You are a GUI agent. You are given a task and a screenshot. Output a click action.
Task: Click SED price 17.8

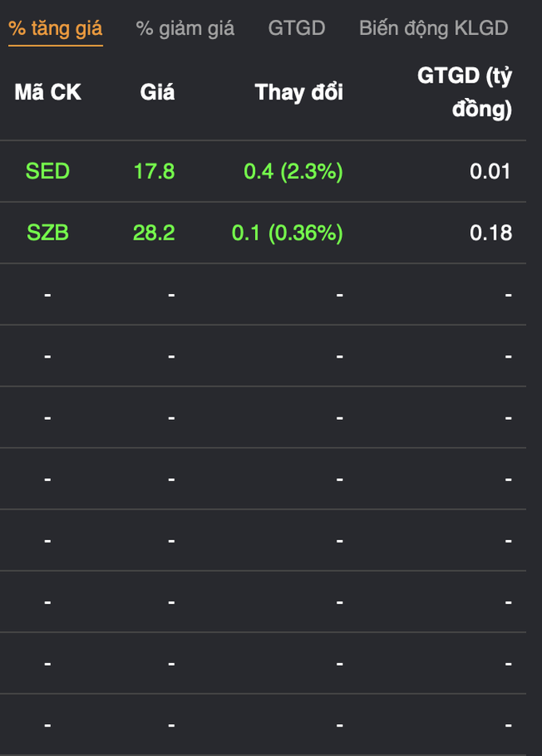[155, 171]
